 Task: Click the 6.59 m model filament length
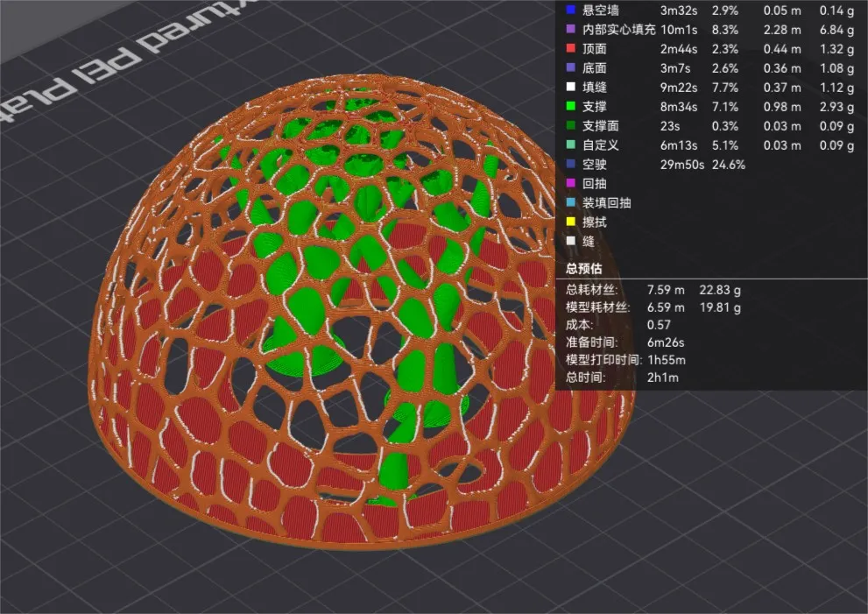666,307
